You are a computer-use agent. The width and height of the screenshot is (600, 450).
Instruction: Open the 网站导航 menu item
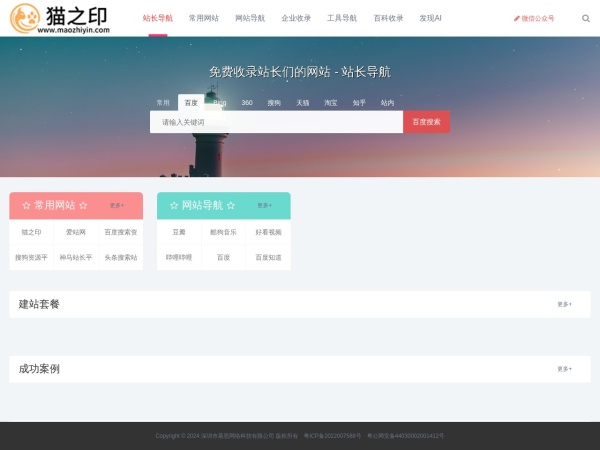point(250,18)
